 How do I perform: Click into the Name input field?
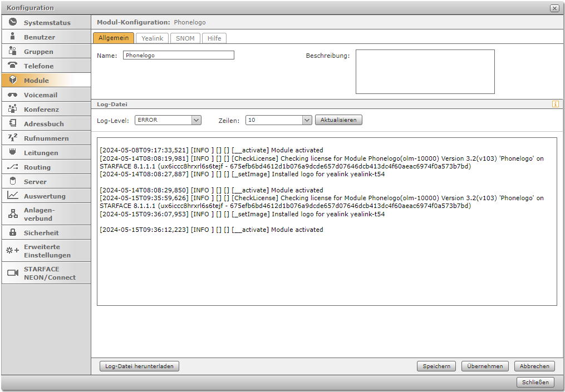tap(178, 56)
